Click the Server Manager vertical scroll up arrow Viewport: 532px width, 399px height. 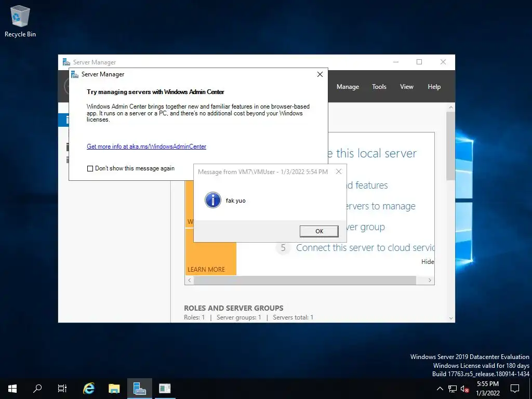click(x=450, y=107)
